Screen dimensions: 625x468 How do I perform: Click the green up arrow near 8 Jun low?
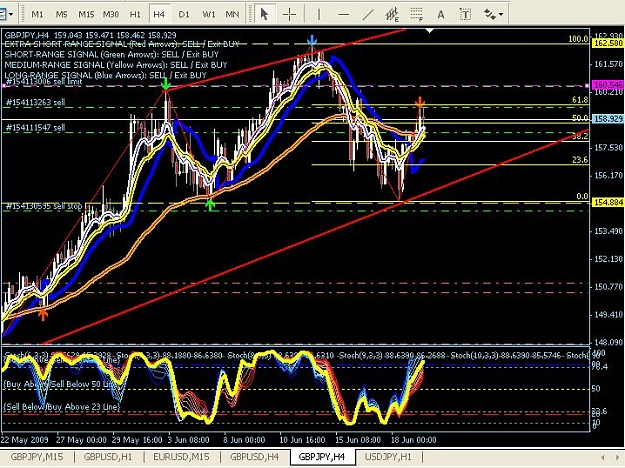pos(210,205)
